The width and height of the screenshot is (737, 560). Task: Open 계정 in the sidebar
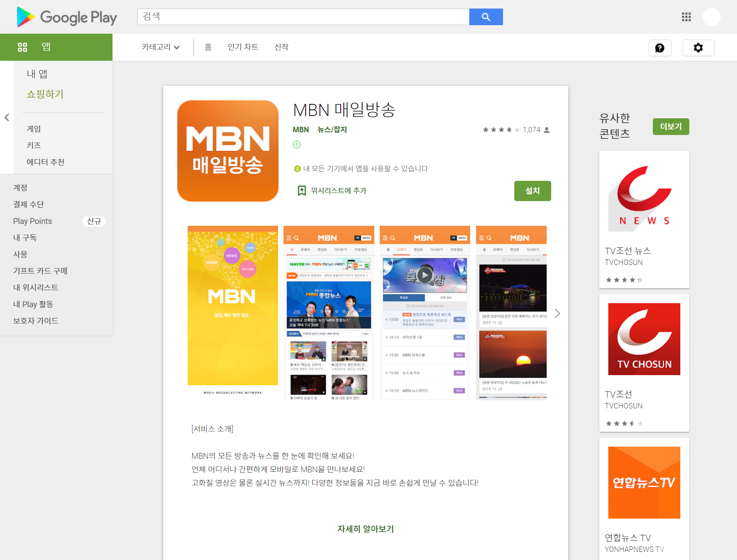pos(20,188)
